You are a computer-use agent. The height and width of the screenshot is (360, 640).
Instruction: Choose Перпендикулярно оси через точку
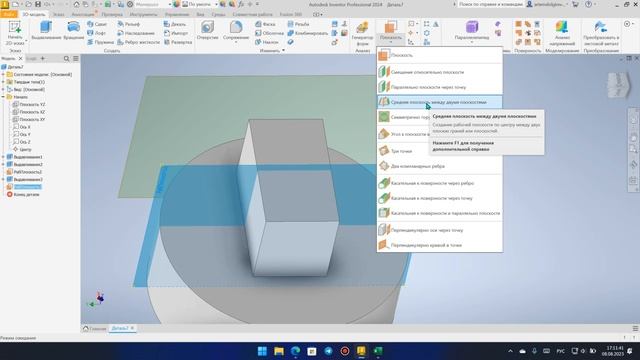[440, 230]
